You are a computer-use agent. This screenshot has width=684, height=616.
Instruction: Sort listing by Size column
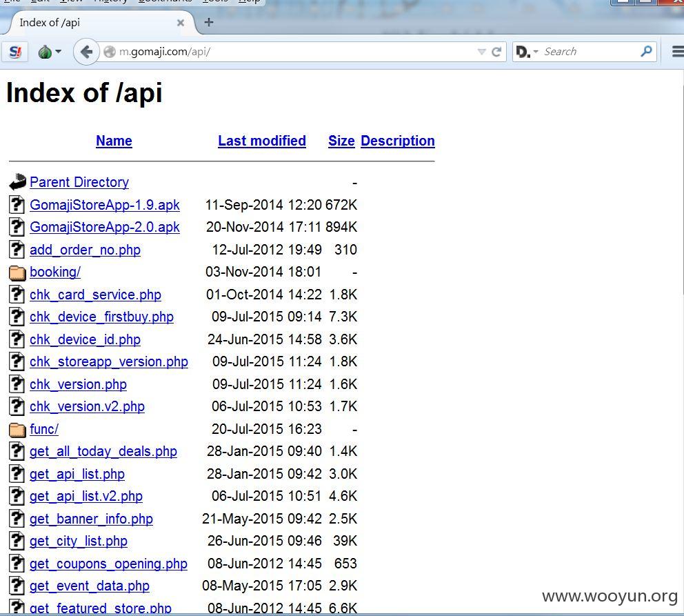(x=341, y=141)
